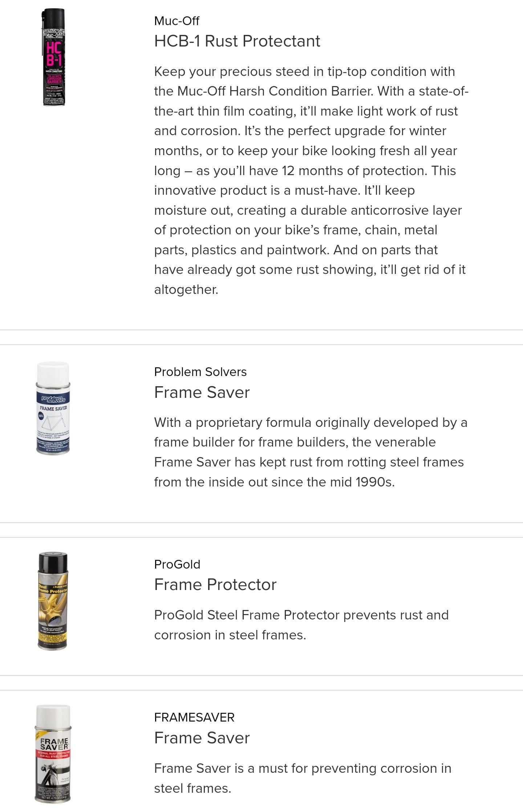Screen dimensions: 523x812
Task: Click the proprietary formula description paragraph
Action: point(311,452)
